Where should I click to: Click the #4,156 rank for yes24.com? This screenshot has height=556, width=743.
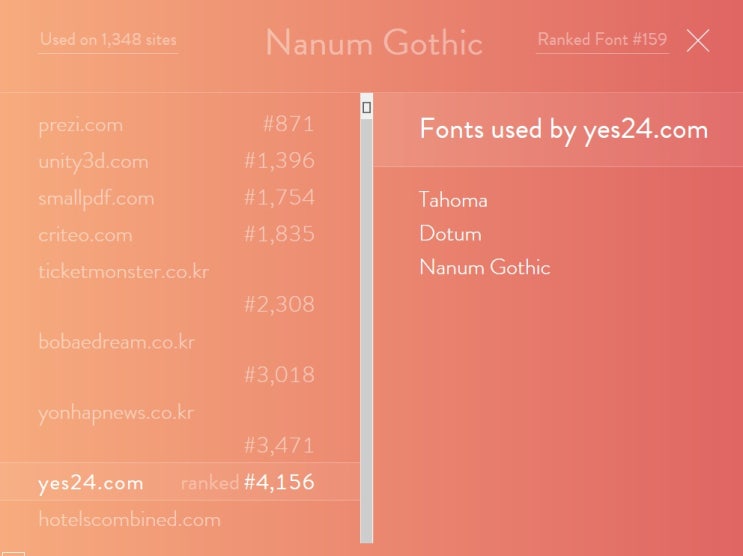coord(279,483)
